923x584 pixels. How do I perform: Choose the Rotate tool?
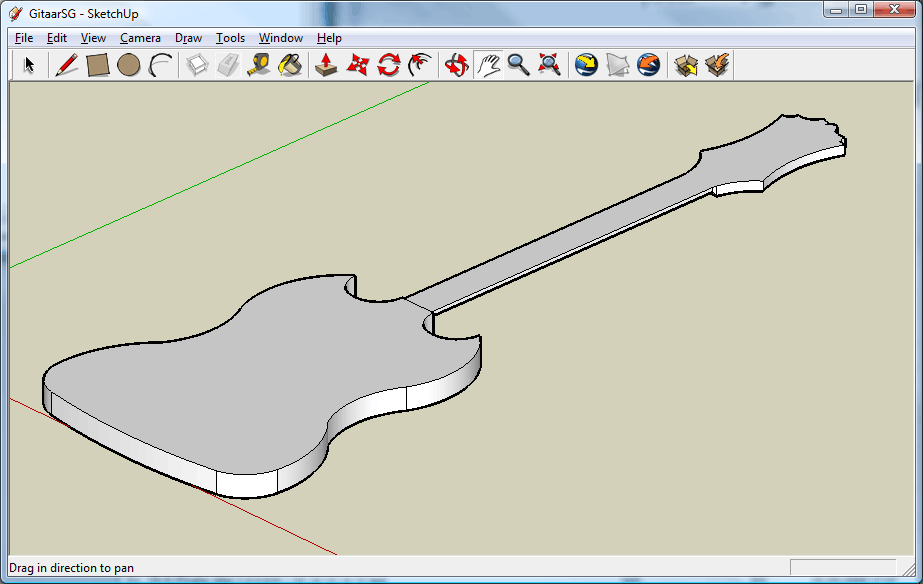click(x=389, y=65)
